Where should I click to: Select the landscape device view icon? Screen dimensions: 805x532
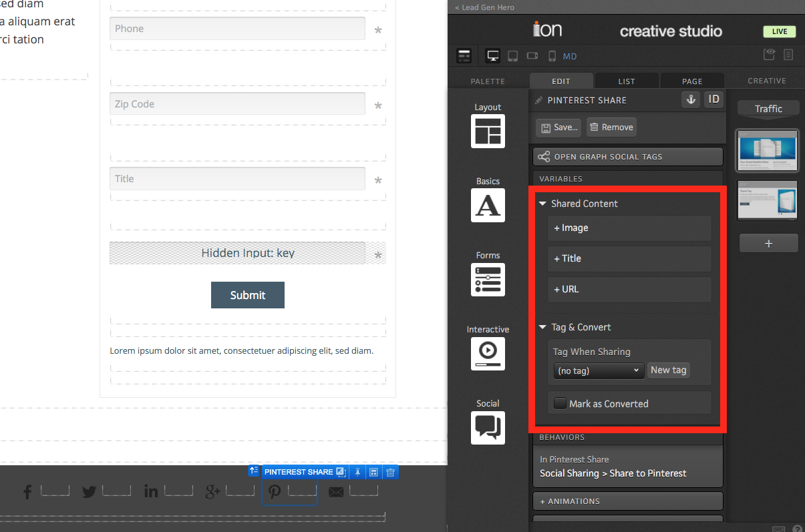533,56
